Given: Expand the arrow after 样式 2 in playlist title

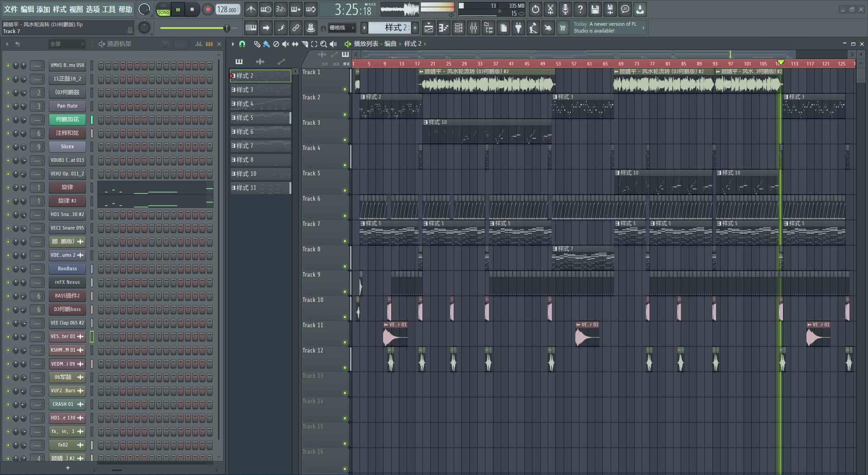Looking at the screenshot, I should coord(425,44).
